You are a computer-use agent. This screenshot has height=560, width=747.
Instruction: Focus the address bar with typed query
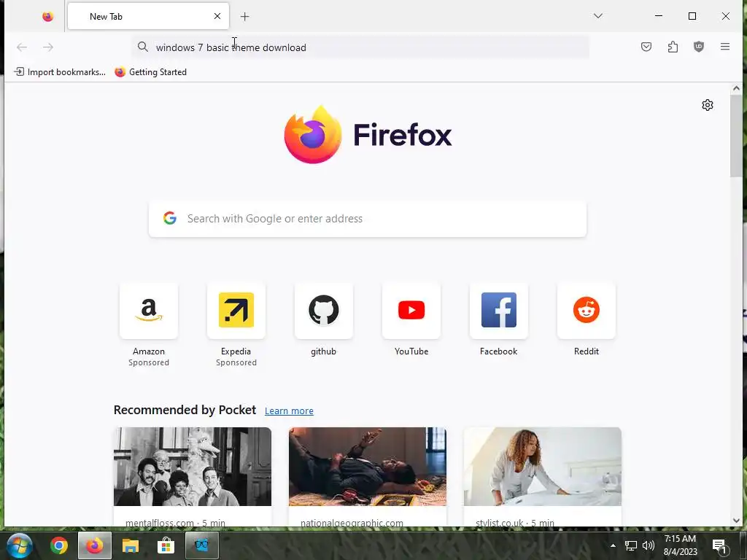point(360,47)
